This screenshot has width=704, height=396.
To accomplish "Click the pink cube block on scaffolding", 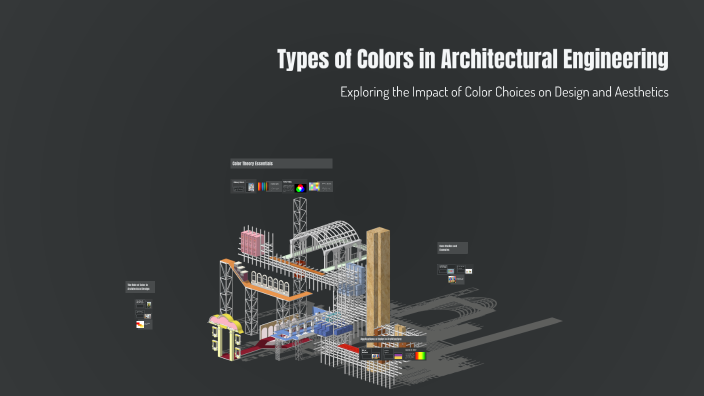I will [x=252, y=243].
